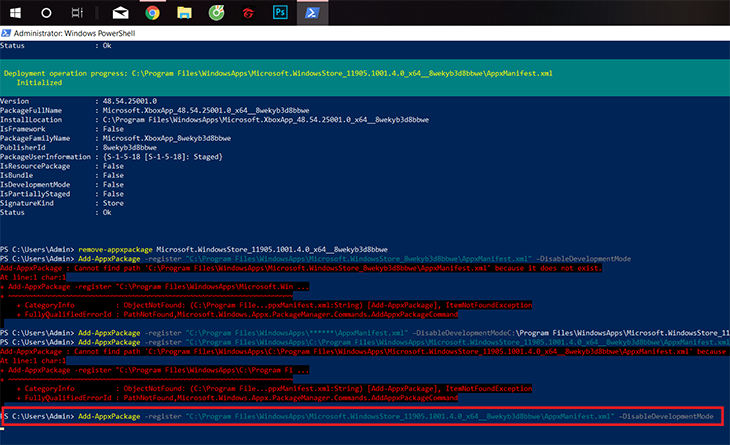Click the IsFramework label
The image size is (730, 445).
(23, 129)
